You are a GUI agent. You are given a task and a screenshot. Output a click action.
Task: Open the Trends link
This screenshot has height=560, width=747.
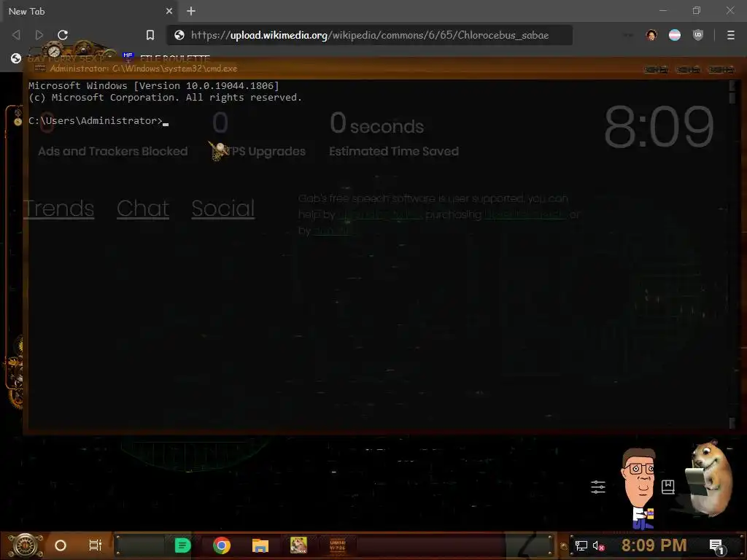[x=58, y=209]
